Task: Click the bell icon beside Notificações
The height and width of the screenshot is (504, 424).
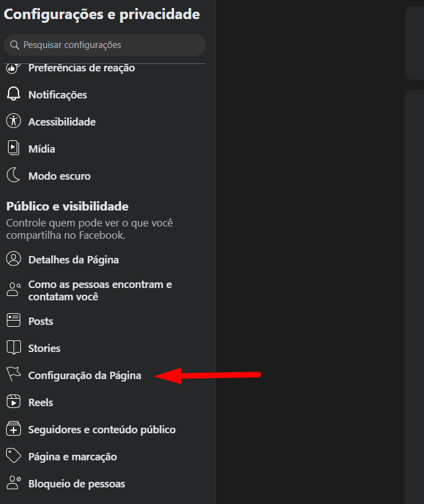Action: pos(14,94)
